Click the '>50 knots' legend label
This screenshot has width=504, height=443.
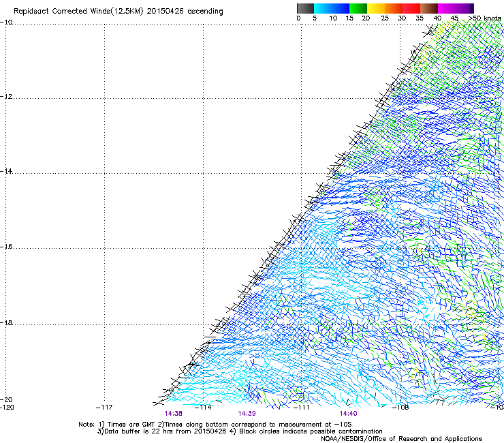[x=484, y=18]
